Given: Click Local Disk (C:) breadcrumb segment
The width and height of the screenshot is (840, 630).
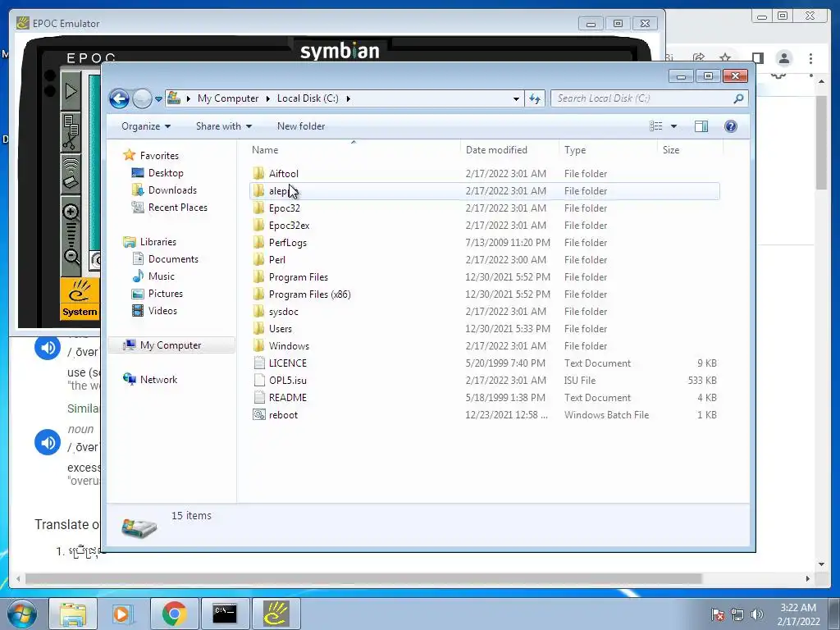Looking at the screenshot, I should (x=308, y=98).
